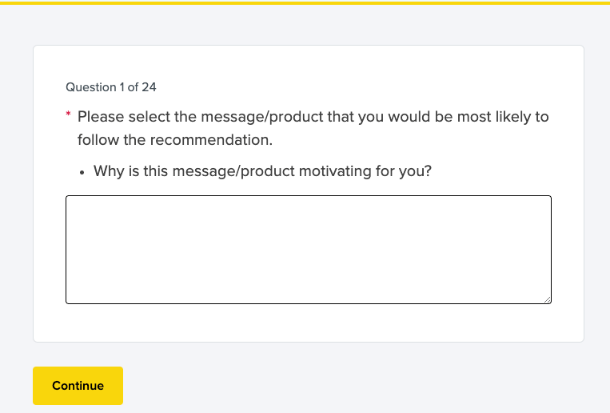Click the text box resize handle corner
Viewport: 610px width, 413px height.
click(547, 299)
